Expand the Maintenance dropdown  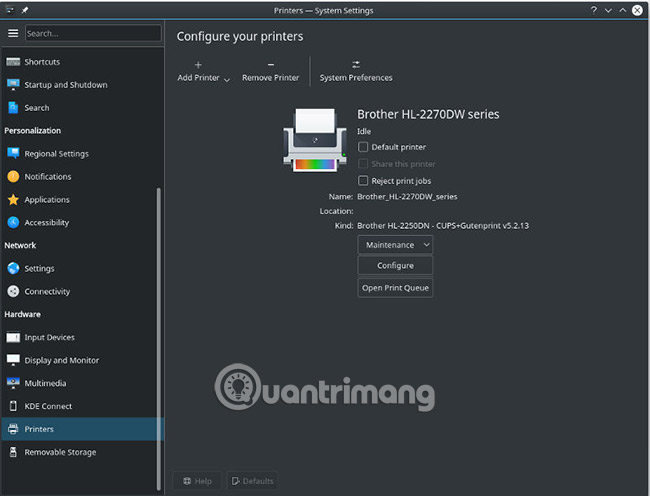395,245
